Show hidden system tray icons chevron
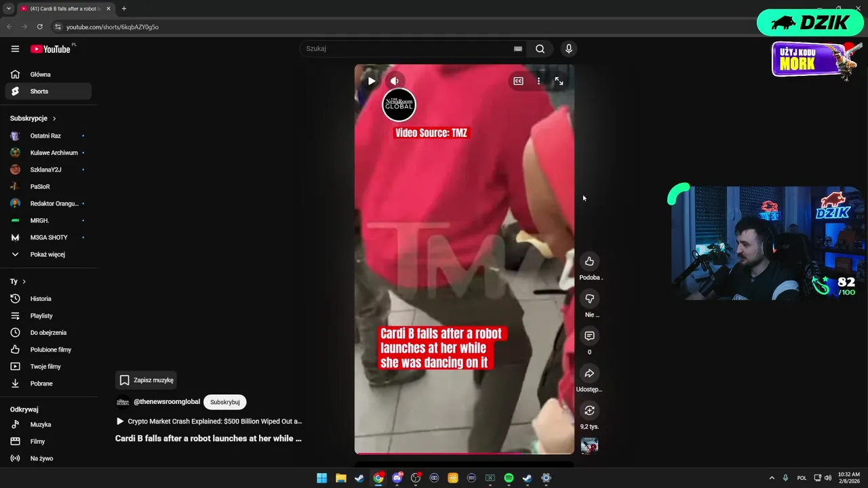 [772, 478]
